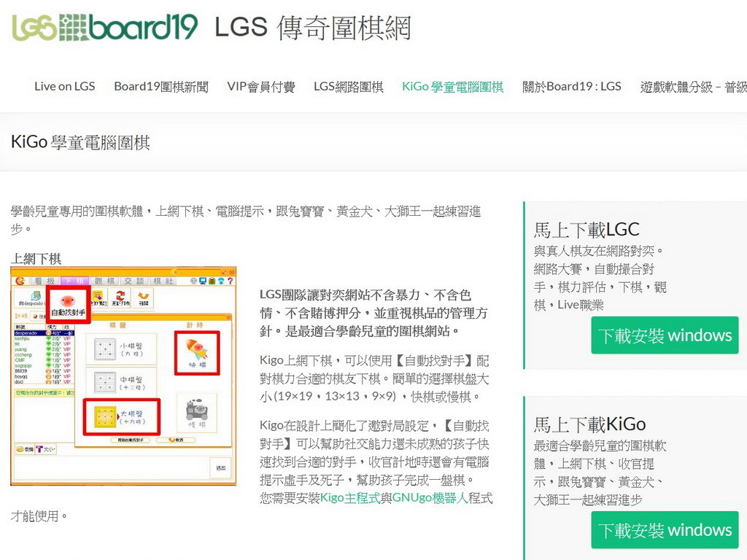Click the 馬上下載KiGo heading

point(589,424)
